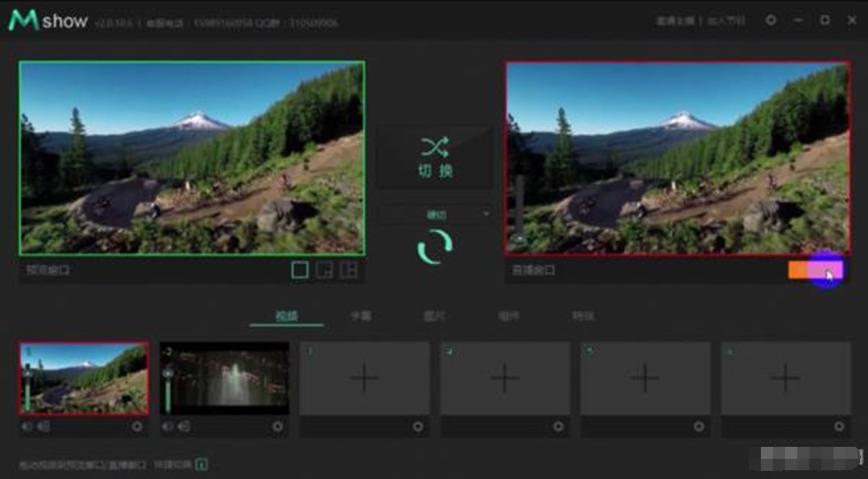The width and height of the screenshot is (868, 479).
Task: Click the 直播窗口 label under the live window
Action: tap(534, 270)
